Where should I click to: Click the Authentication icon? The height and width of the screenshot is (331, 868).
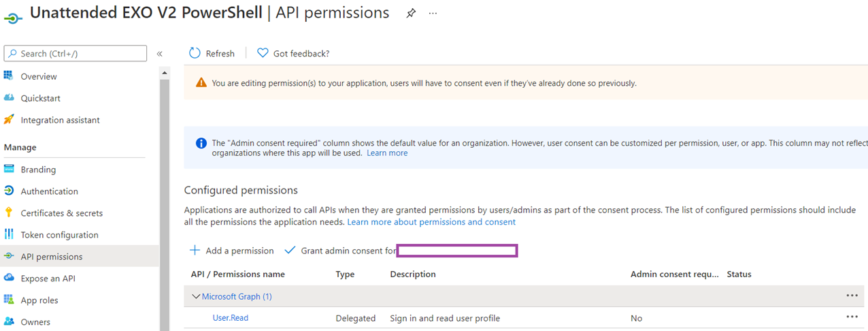tap(9, 191)
